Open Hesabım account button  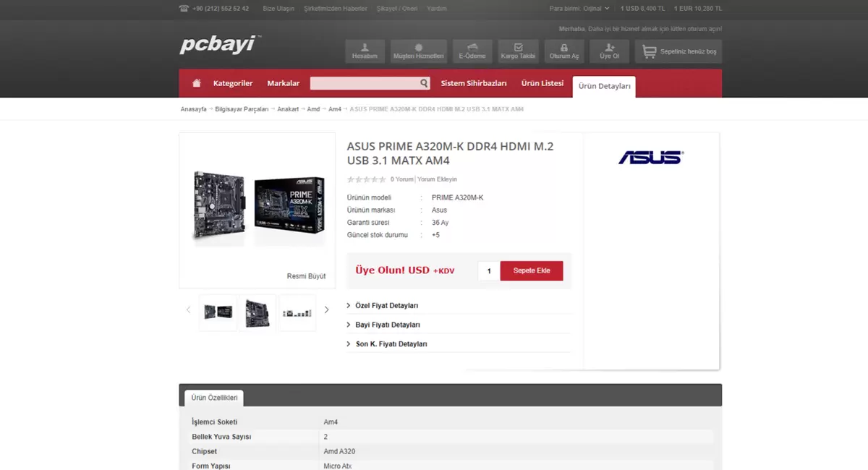tap(365, 51)
